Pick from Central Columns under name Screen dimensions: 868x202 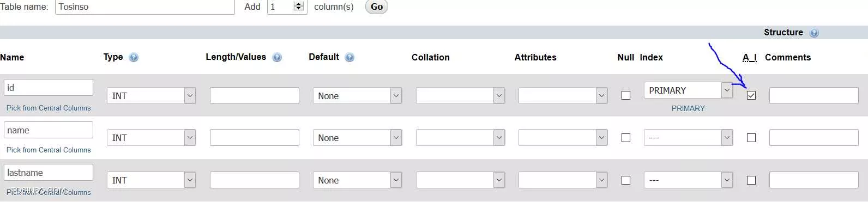click(x=49, y=150)
